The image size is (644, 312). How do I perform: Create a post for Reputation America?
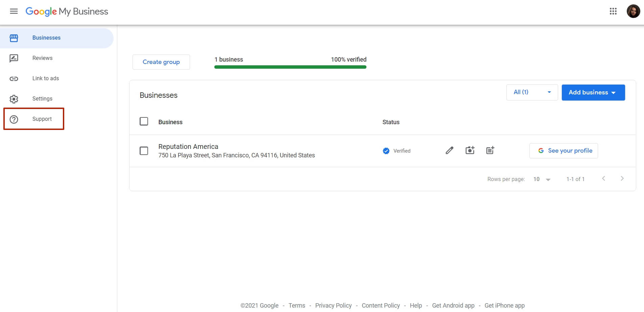490,150
